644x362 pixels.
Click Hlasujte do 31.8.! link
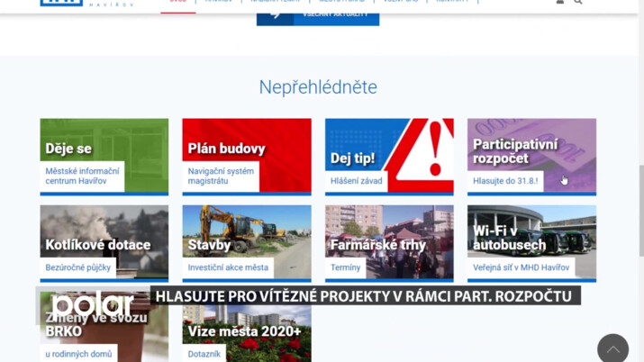[x=504, y=181]
